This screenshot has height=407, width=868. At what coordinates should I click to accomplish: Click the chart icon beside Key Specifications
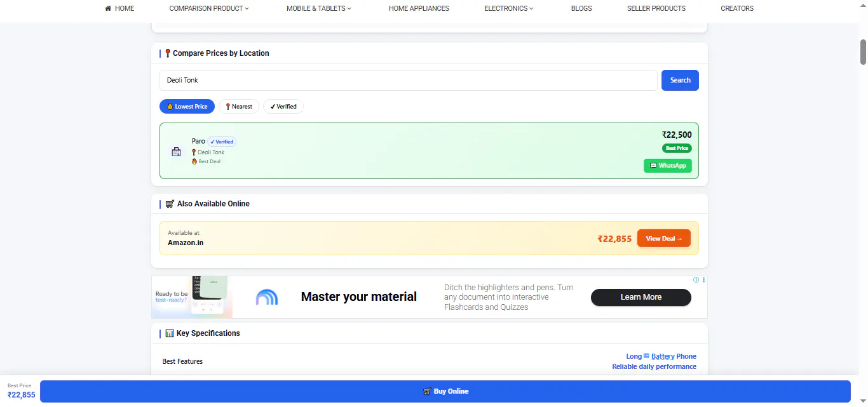170,333
